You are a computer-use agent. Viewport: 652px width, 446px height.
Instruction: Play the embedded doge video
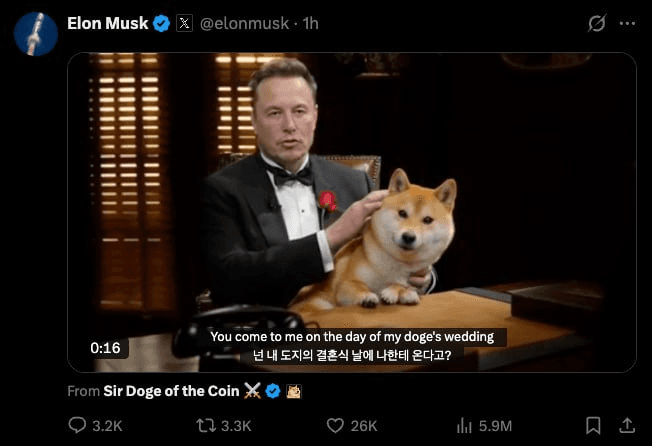pos(352,212)
